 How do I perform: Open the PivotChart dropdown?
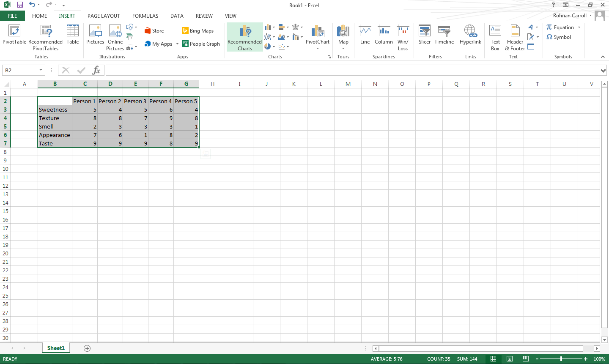[x=318, y=49]
